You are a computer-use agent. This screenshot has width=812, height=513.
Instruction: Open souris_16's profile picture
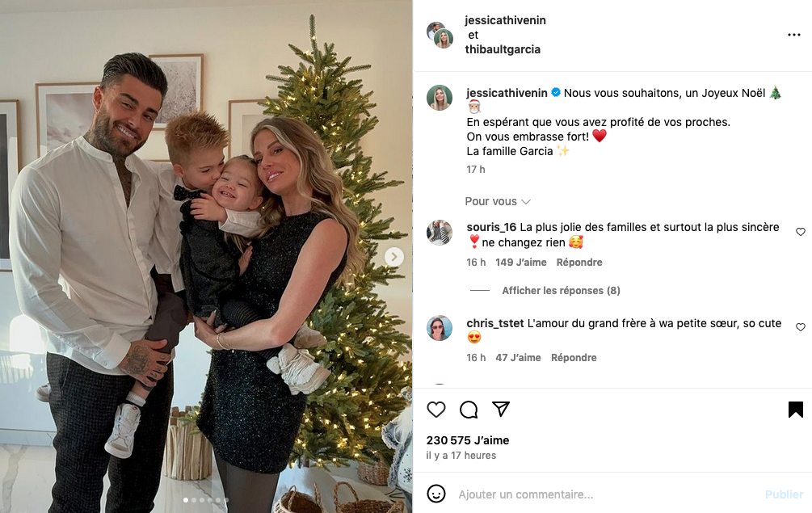[440, 233]
